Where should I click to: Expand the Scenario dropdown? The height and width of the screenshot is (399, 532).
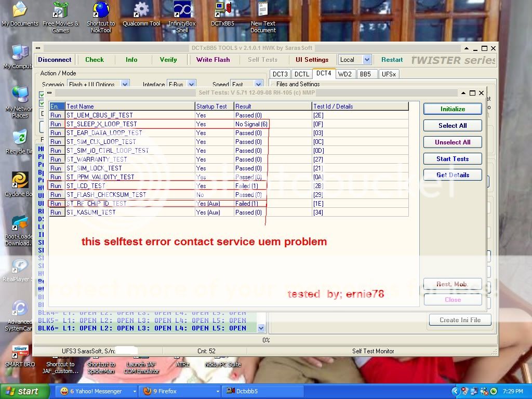(125, 84)
